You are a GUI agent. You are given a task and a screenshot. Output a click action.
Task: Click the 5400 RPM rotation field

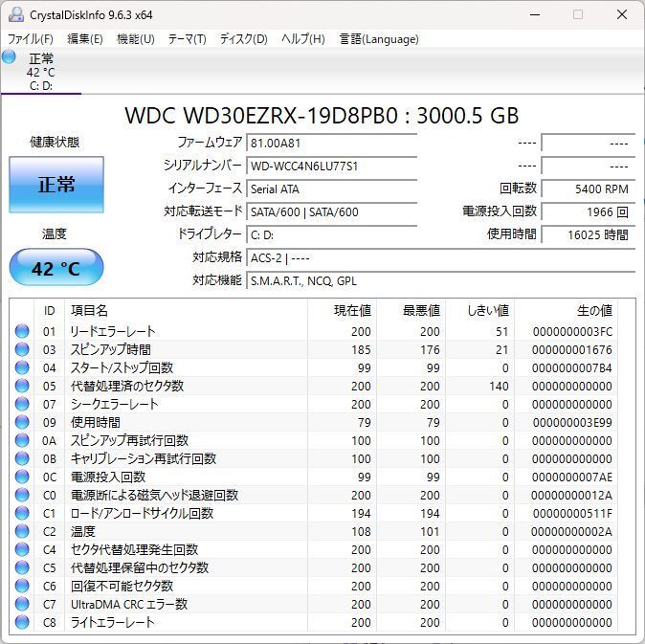pyautogui.click(x=589, y=189)
